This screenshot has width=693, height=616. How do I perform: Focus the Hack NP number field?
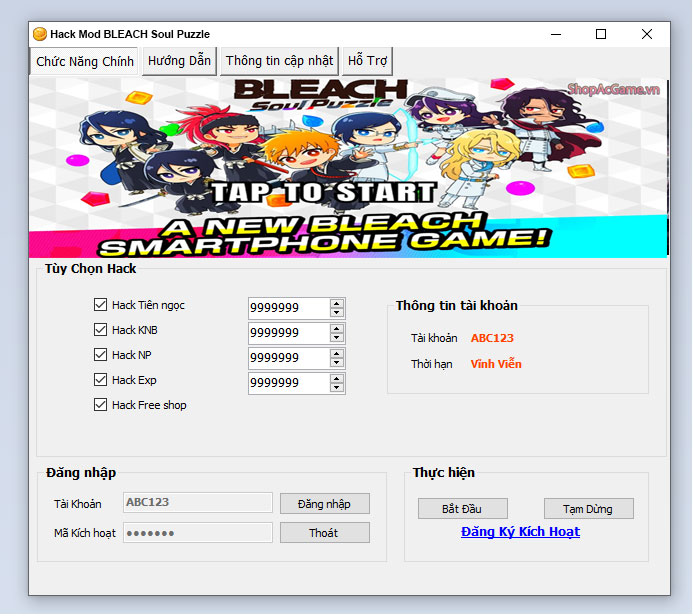[289, 358]
